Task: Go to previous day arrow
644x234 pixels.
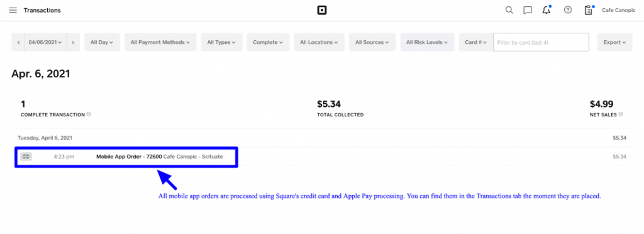Action: pos(18,42)
